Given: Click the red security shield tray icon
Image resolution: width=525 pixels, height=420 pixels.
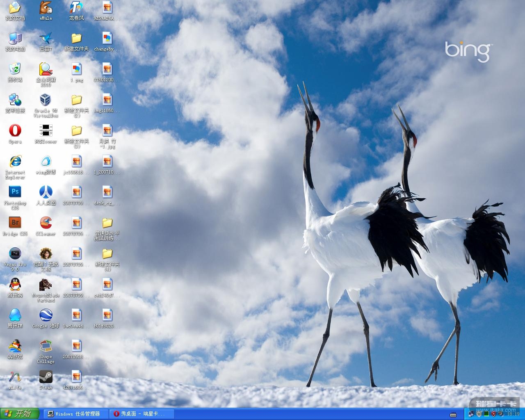Looking at the screenshot, I should pyautogui.click(x=493, y=414).
